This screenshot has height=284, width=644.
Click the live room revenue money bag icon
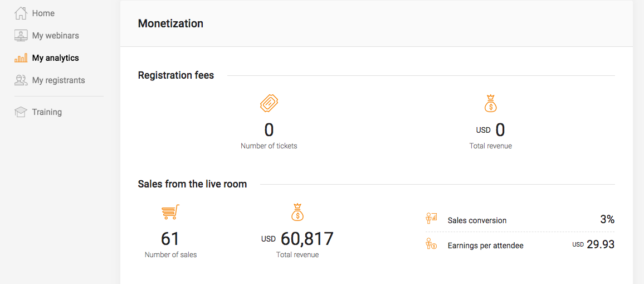click(x=297, y=213)
